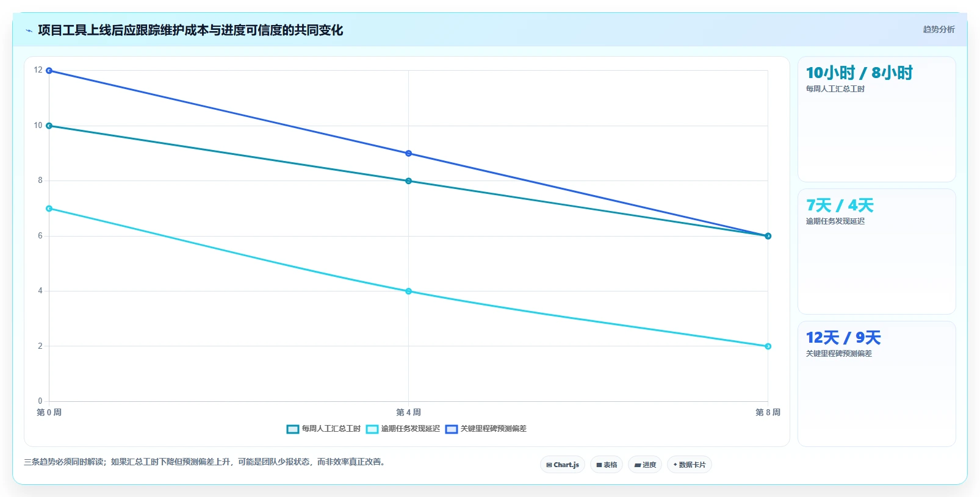This screenshot has height=497, width=980.
Task: Click the 表格 chip
Action: pyautogui.click(x=607, y=465)
